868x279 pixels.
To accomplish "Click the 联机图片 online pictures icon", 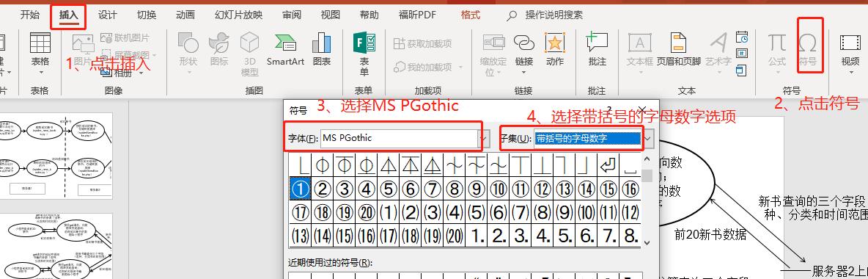I will tap(107, 37).
